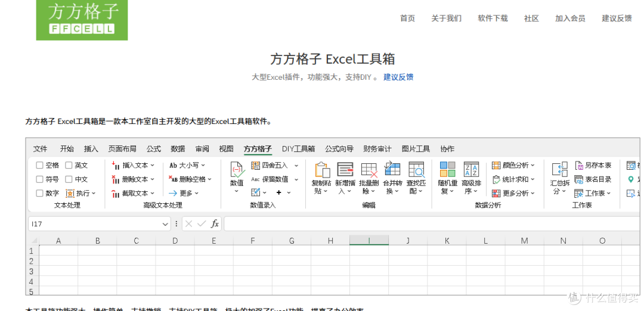Click the 另存本表 icon
Image resolution: width=644 pixels, height=311 pixels.
click(579, 166)
